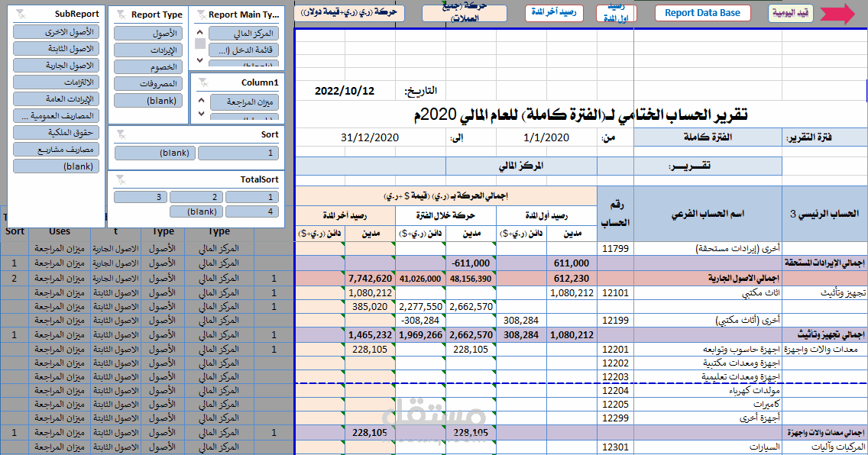Viewport: 868px width, 455px height.
Task: Select الإيرادات in Report Type slicer
Action: click(x=148, y=50)
